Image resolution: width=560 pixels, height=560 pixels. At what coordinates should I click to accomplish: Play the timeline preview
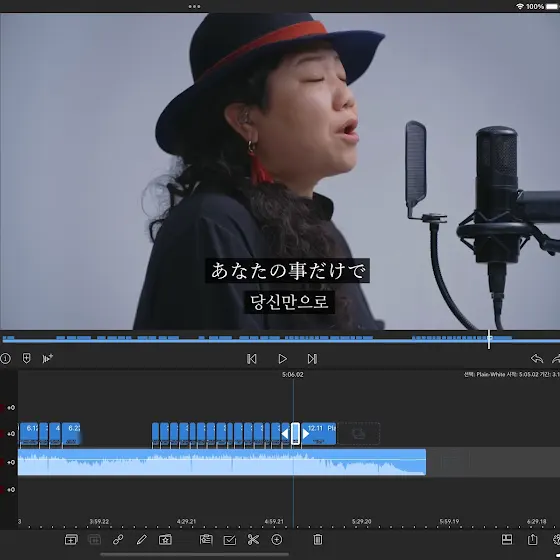[x=282, y=359]
